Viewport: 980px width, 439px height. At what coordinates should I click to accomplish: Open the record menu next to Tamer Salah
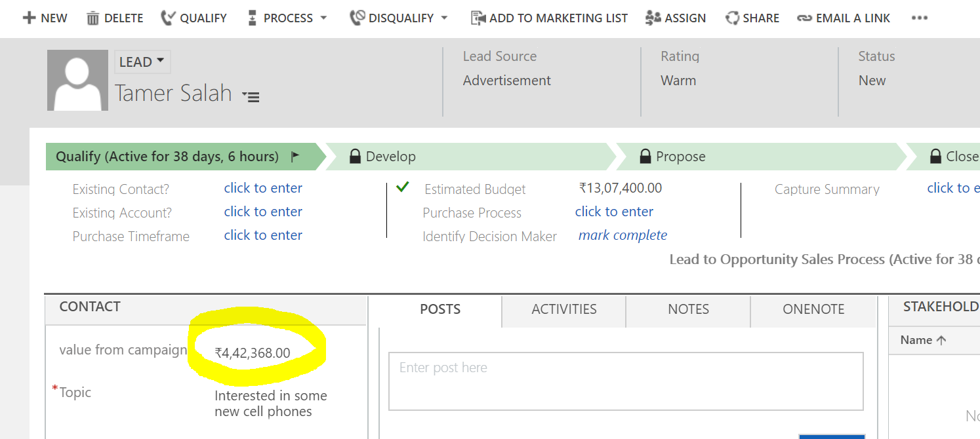pyautogui.click(x=251, y=96)
